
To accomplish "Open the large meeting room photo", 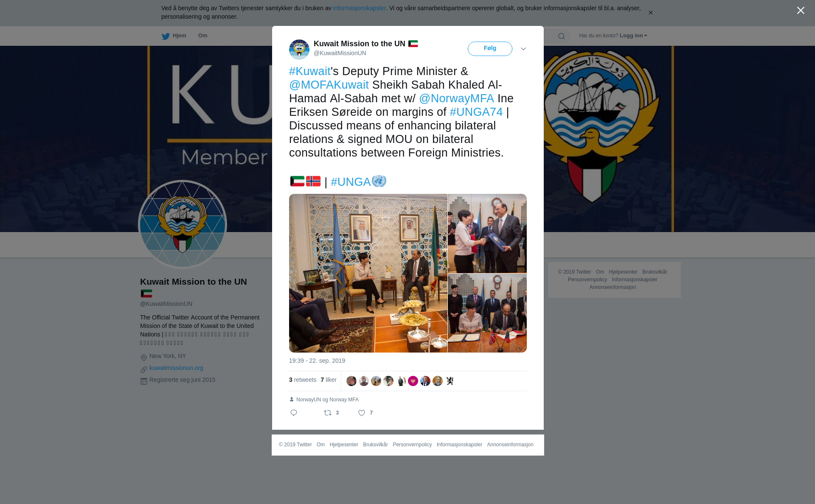I will (x=368, y=273).
